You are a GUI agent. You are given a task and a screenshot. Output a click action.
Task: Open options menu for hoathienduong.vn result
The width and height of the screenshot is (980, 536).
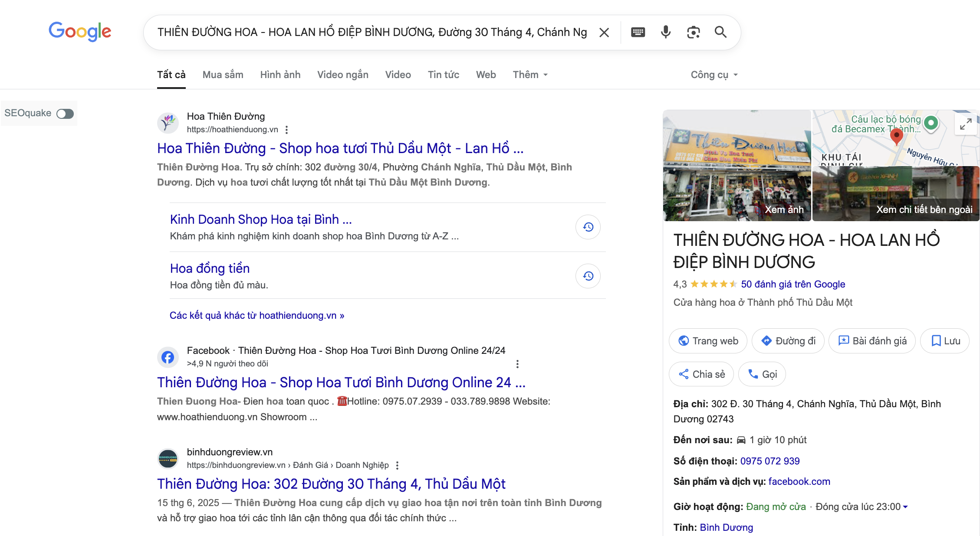tap(286, 130)
